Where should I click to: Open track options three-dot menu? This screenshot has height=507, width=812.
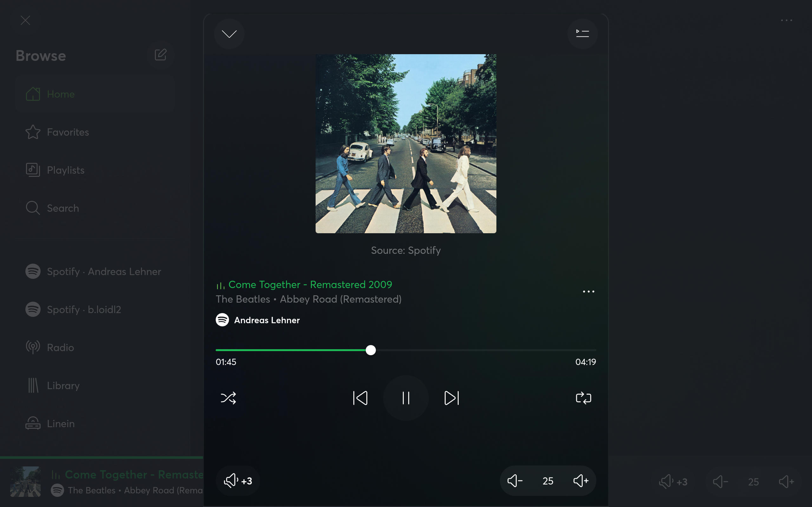(588, 292)
